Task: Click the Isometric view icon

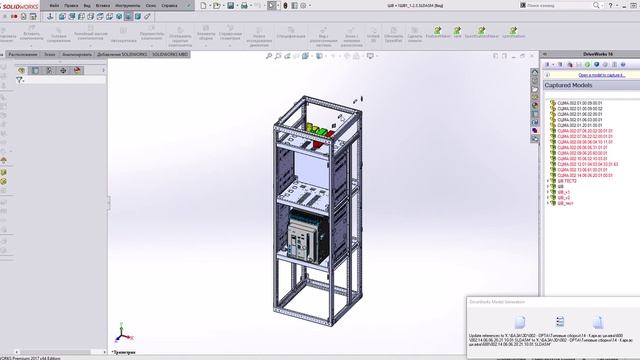Action: [119, 17]
